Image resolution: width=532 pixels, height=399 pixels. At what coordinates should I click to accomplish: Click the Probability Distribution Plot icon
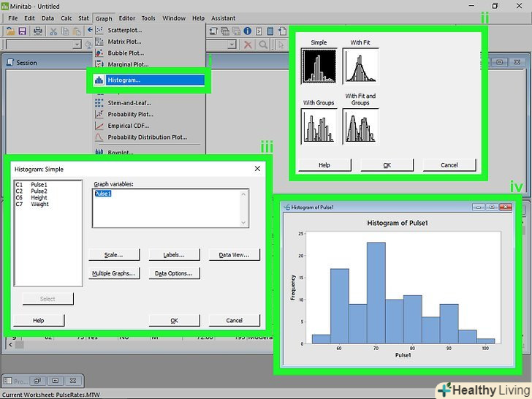click(99, 137)
